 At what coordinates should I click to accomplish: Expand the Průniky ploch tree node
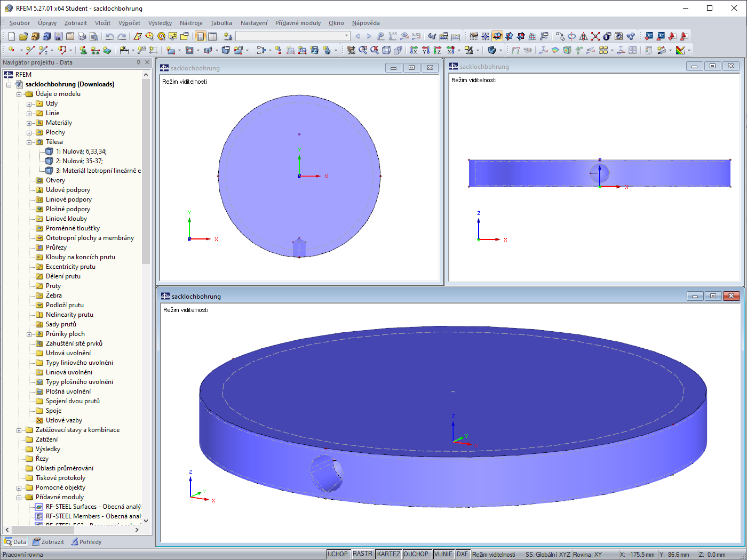click(x=29, y=334)
